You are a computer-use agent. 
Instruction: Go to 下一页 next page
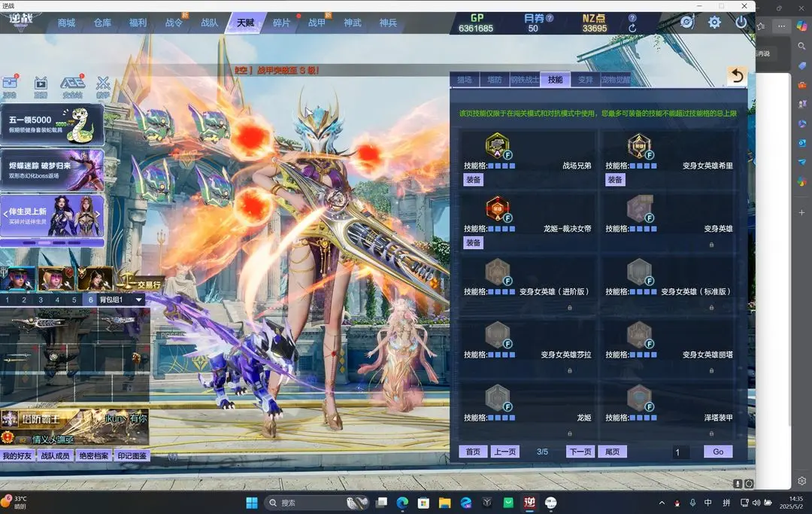click(x=580, y=452)
